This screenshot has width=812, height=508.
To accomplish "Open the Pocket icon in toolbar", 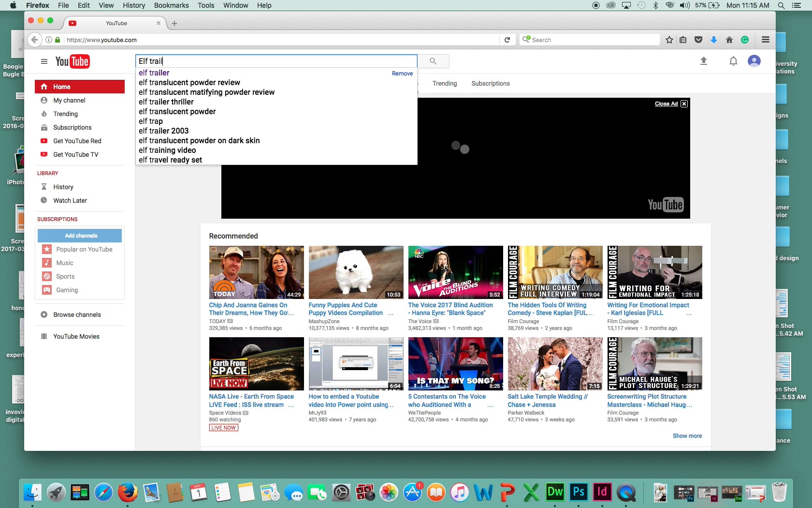I will point(698,40).
